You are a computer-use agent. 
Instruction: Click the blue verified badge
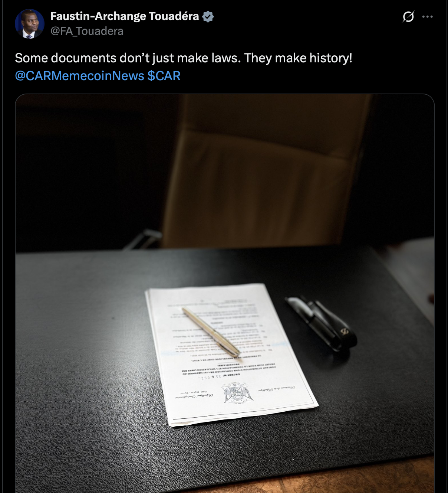(208, 17)
